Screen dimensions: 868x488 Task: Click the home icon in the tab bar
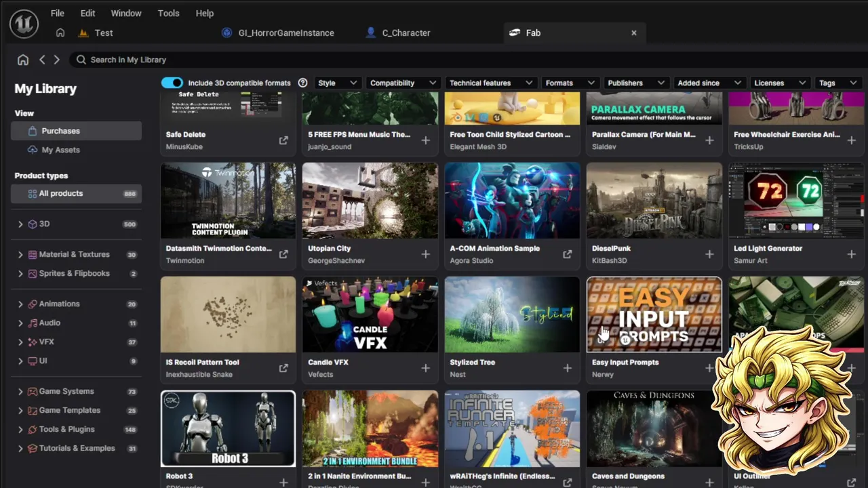click(x=60, y=33)
